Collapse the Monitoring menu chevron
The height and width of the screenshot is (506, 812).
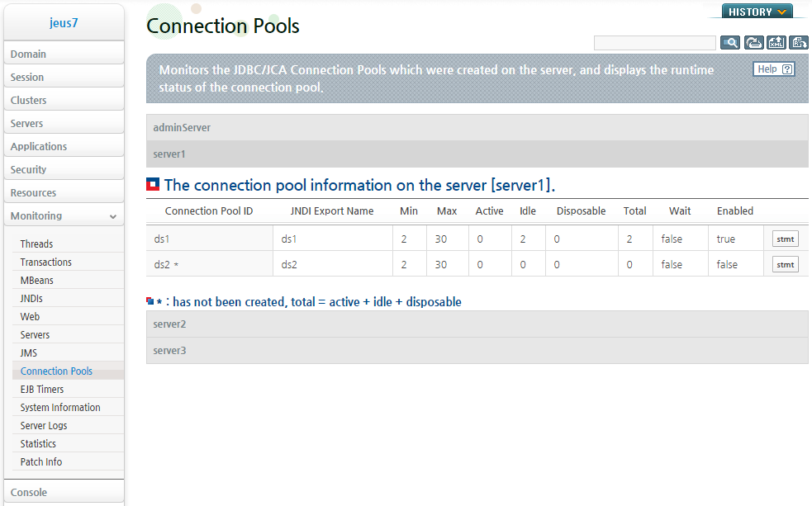pos(113,217)
